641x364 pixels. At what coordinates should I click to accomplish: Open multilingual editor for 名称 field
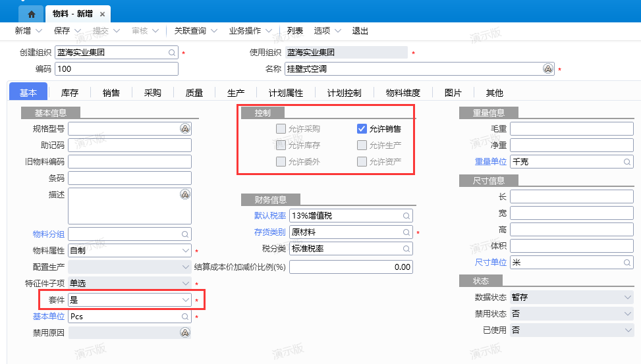pyautogui.click(x=548, y=68)
